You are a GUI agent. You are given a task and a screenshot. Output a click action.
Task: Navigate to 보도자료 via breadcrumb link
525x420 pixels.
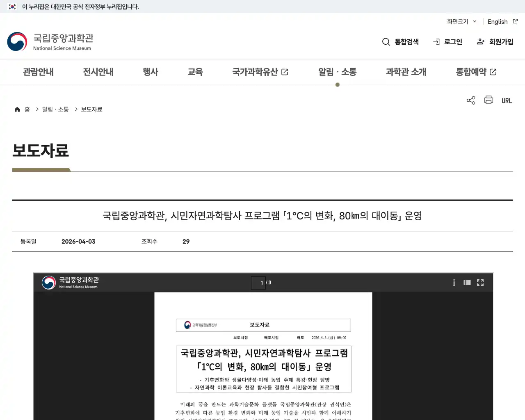click(x=91, y=109)
